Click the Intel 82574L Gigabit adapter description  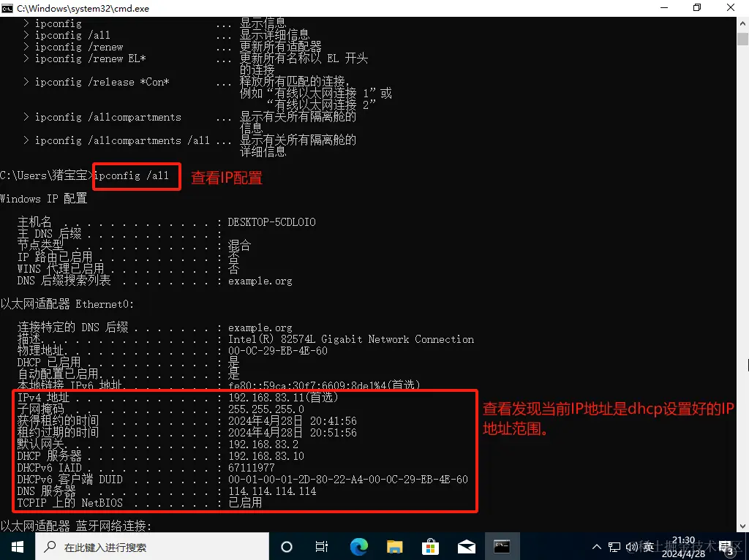[351, 339]
